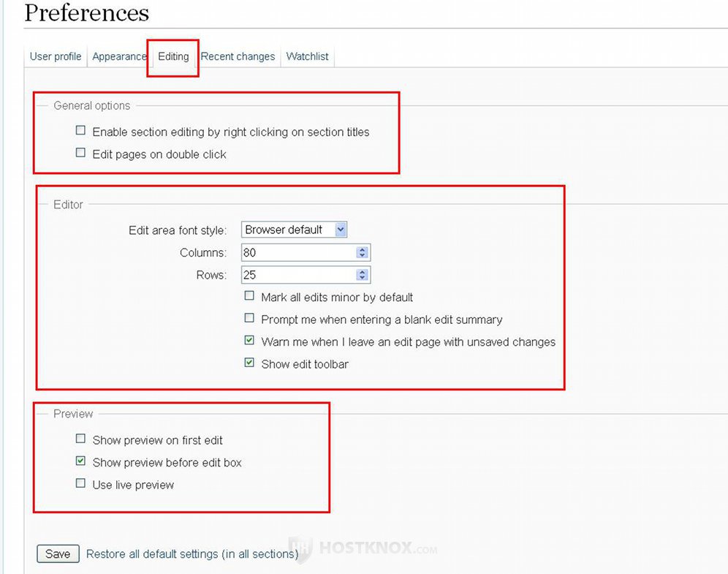Click the General options group label
Image resolution: width=728 pixels, height=574 pixels.
92,106
